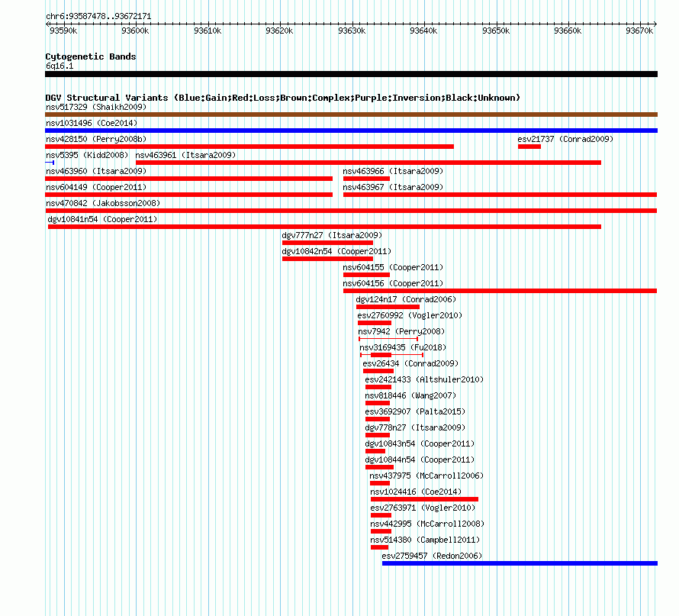Select nsv463960 (Itsara2009) label

point(96,171)
